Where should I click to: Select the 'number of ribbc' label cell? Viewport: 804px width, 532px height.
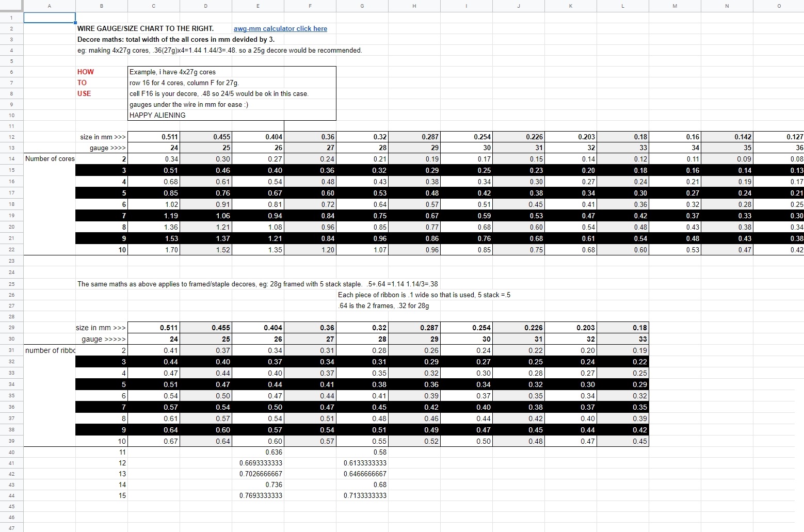[50, 350]
